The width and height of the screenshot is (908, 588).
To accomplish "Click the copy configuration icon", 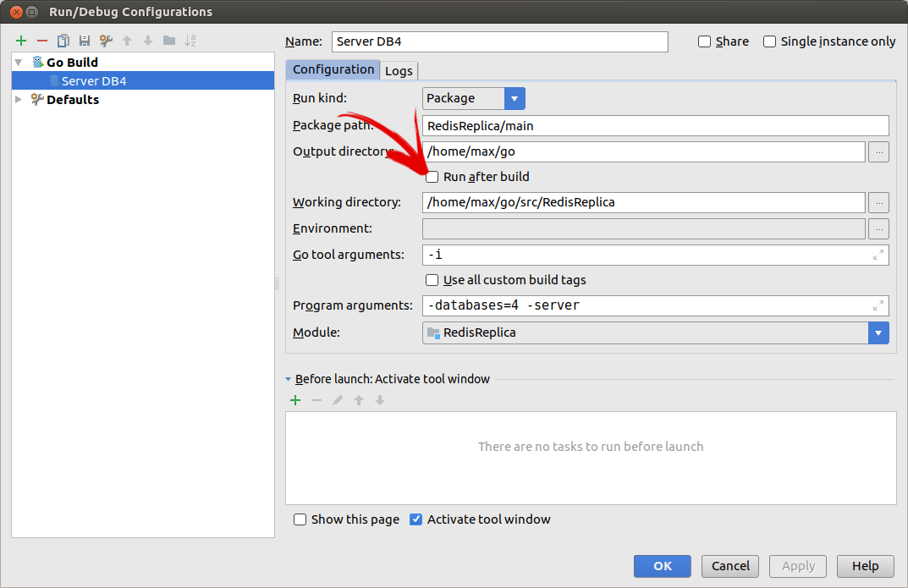I will 63,41.
